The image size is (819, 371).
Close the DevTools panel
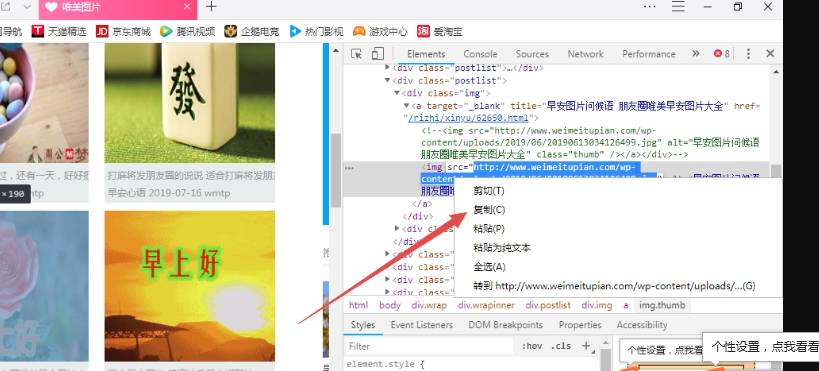(770, 54)
